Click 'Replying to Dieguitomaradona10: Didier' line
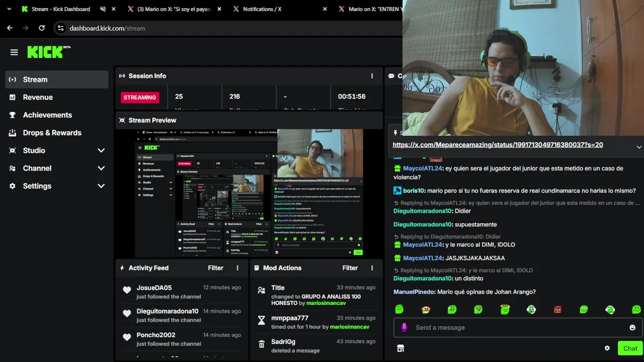 (447, 237)
